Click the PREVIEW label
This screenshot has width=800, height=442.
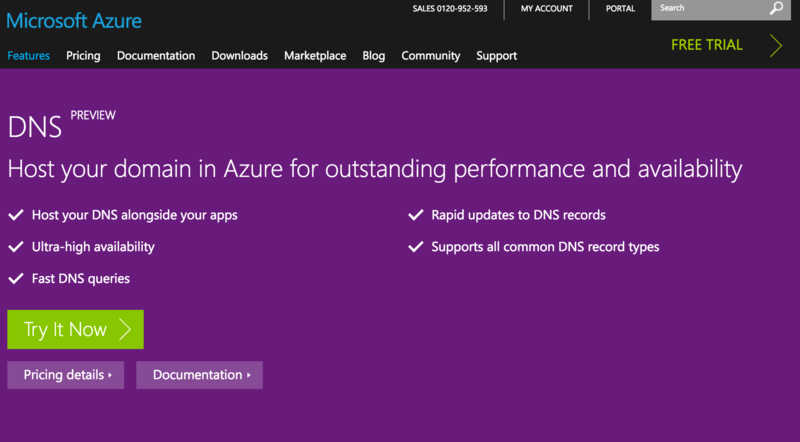coord(93,115)
